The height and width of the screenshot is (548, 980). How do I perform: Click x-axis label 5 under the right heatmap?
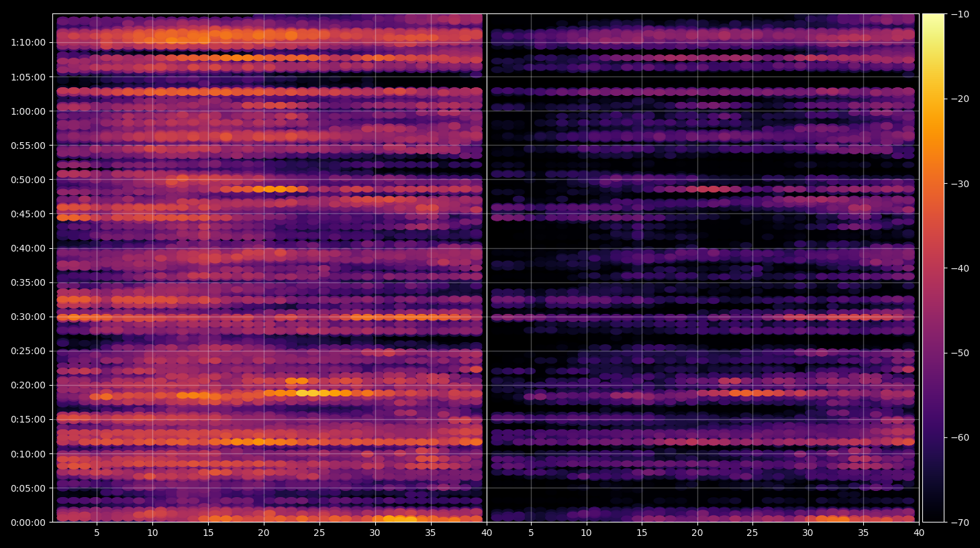pyautogui.click(x=531, y=533)
